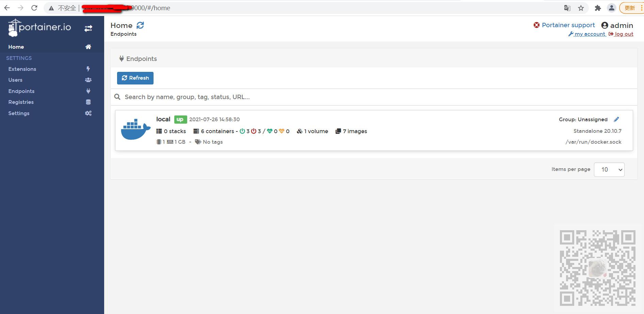Screen dimensions: 644x314
Task: Go to Endpoints in sidebar
Action: (21, 91)
